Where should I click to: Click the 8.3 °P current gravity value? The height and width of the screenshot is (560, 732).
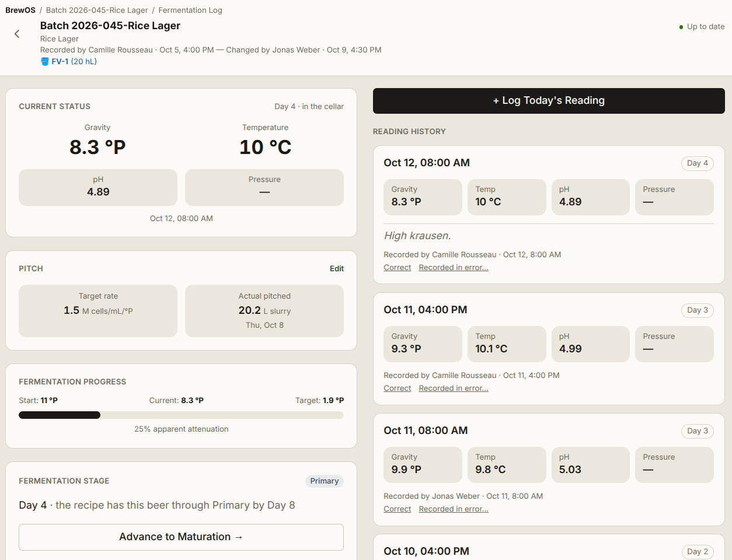click(97, 147)
